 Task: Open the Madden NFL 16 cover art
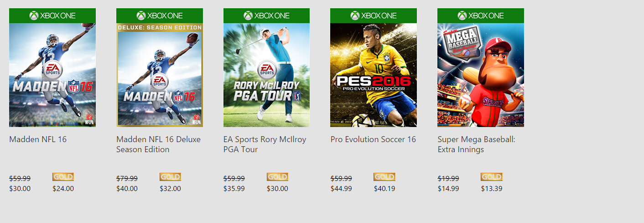[52, 75]
